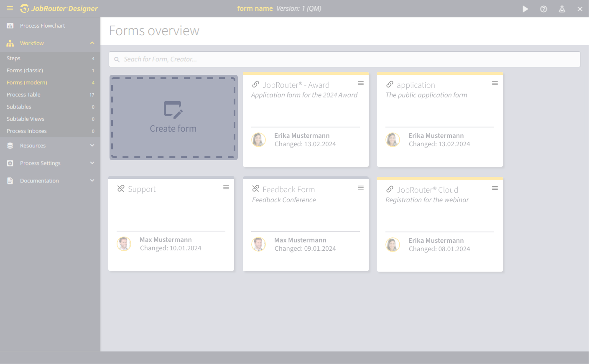
Task: Open the Support card menu
Action: (x=226, y=188)
